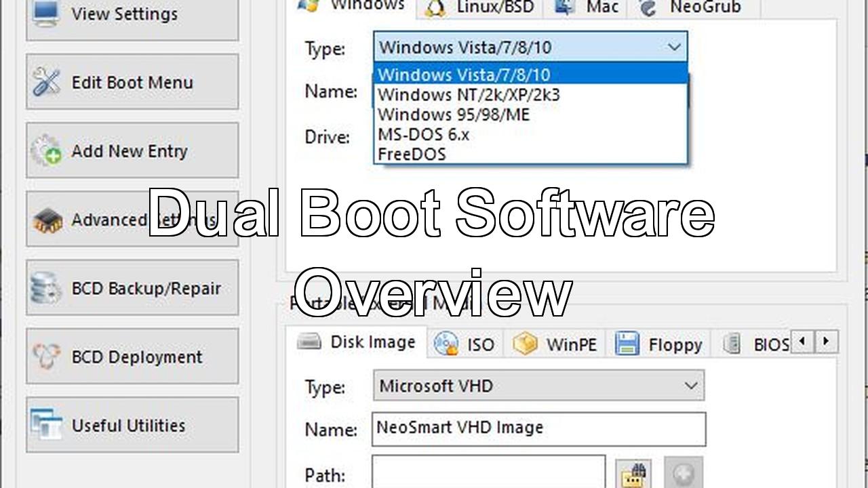Select Windows 95/98/ME option
868x488 pixels.
click(x=454, y=115)
